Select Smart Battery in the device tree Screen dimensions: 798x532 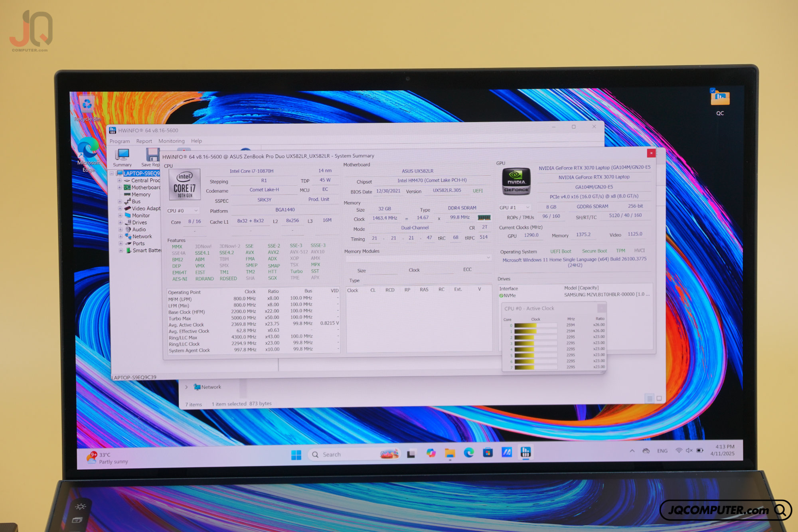click(x=146, y=251)
